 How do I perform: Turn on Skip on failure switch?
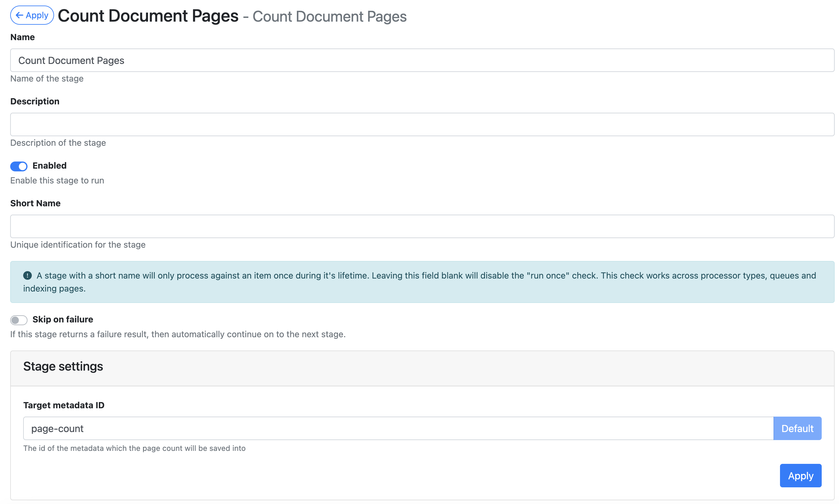click(19, 320)
